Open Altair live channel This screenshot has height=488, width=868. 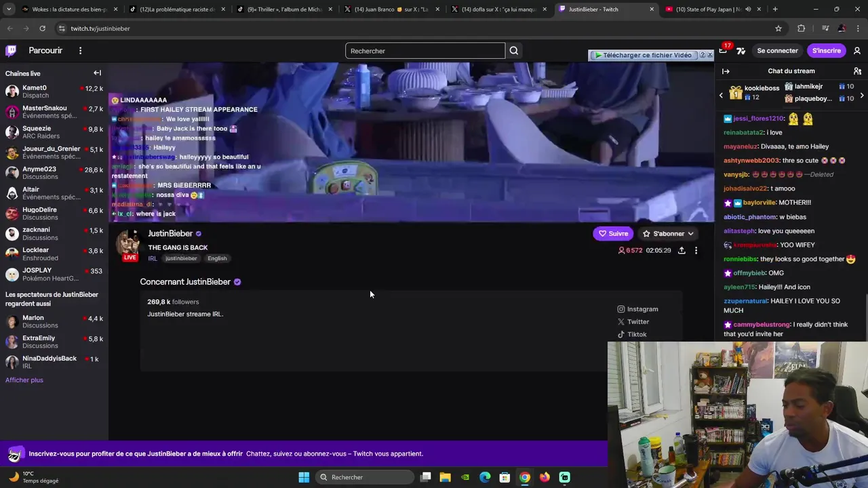54,193
